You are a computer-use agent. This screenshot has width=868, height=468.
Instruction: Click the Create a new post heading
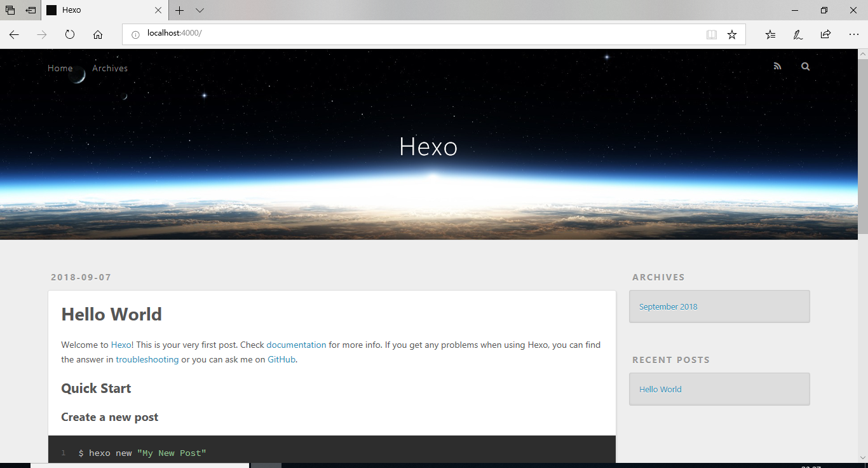109,417
